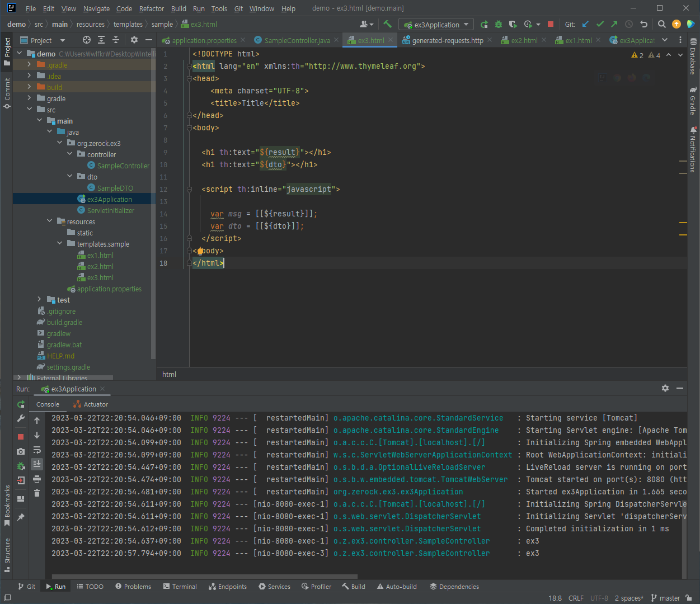Collapse all nodes in the Project panel

point(116,40)
